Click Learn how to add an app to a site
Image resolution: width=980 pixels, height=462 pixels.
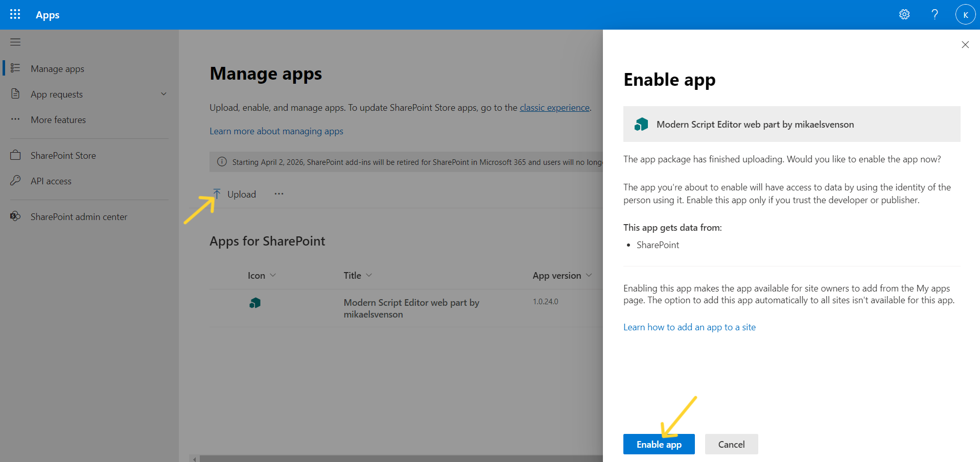[689, 327]
